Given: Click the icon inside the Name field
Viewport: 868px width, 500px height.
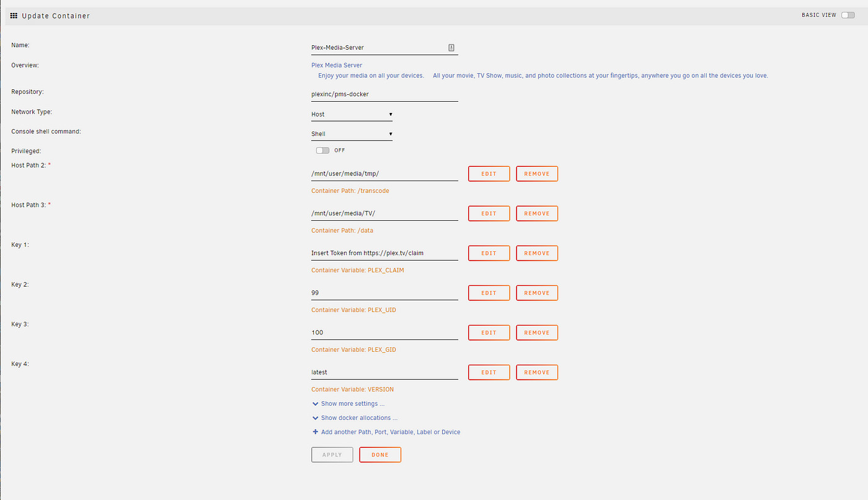Looking at the screenshot, I should tap(451, 47).
